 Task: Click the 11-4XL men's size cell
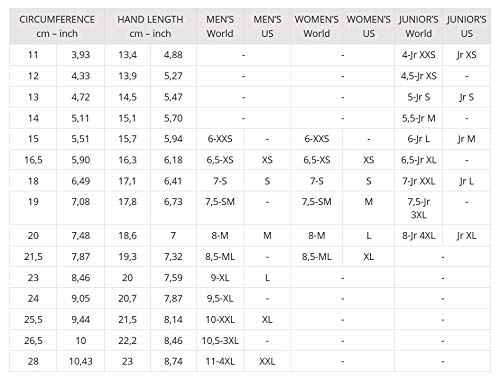(x=220, y=362)
